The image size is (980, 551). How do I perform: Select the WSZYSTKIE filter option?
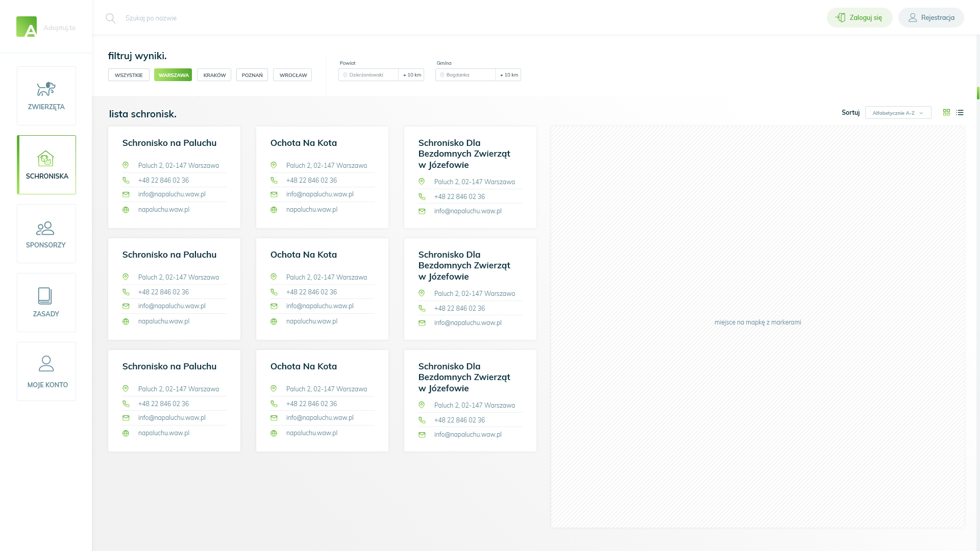[x=129, y=74]
